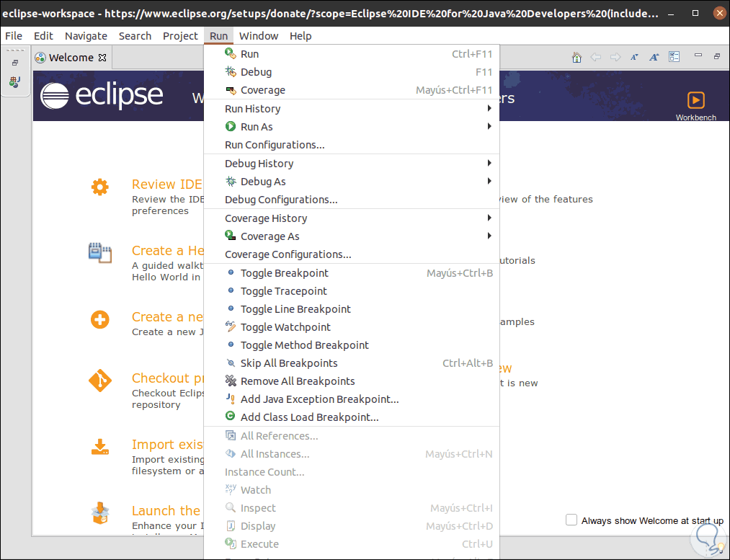
Task: Select the Welcome tab
Action: pos(71,57)
